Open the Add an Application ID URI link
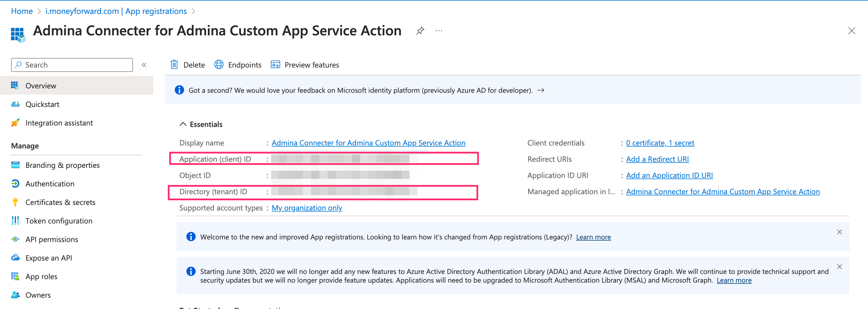 [x=669, y=175]
